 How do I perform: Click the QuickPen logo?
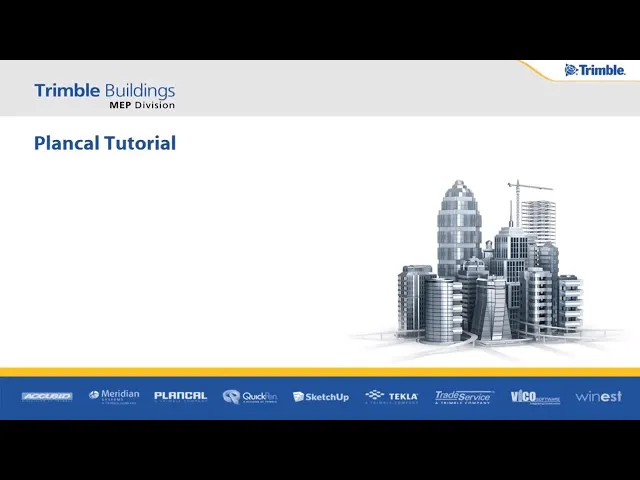(250, 396)
